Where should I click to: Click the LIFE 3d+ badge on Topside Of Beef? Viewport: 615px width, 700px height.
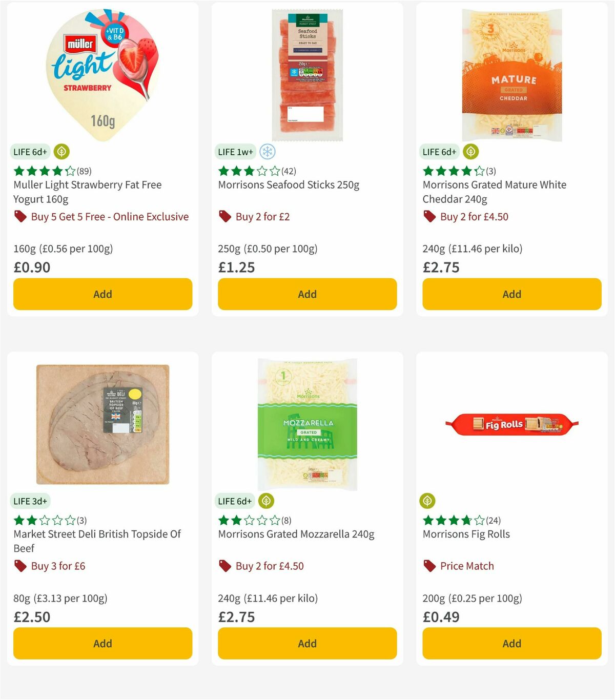[31, 501]
